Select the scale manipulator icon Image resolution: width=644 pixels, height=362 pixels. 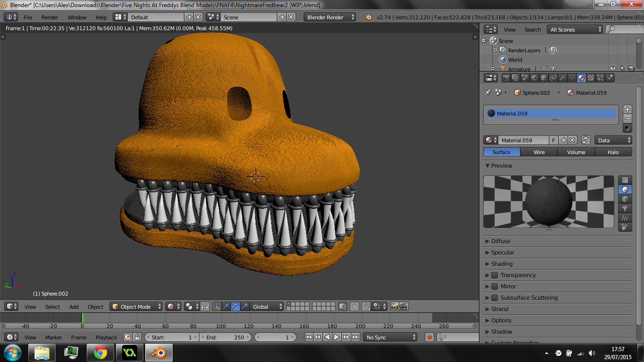[x=245, y=306]
